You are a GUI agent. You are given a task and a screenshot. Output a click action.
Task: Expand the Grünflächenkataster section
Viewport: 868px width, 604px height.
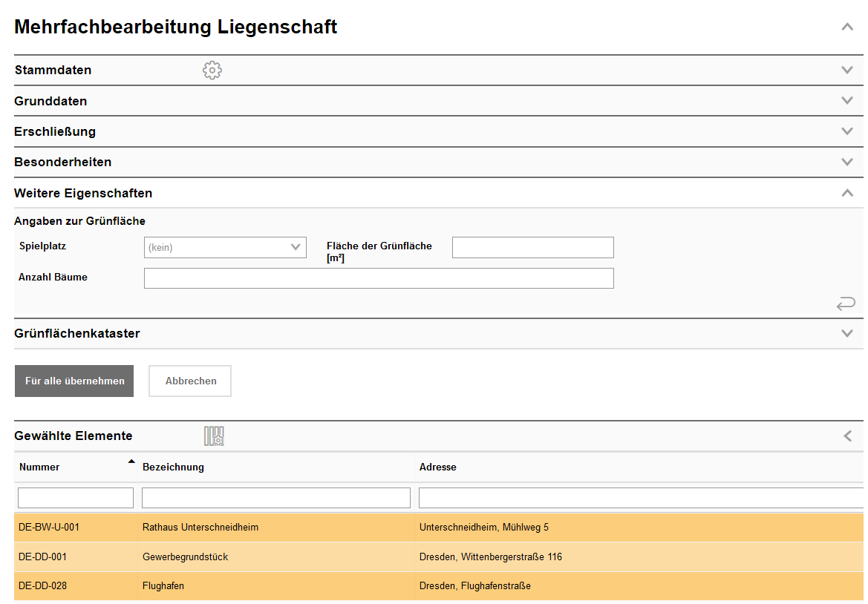click(846, 333)
